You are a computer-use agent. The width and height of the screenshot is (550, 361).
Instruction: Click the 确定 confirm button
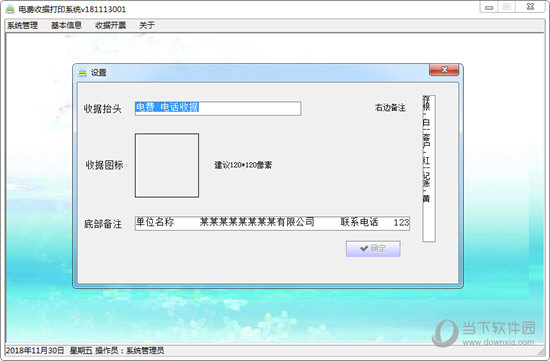click(373, 249)
